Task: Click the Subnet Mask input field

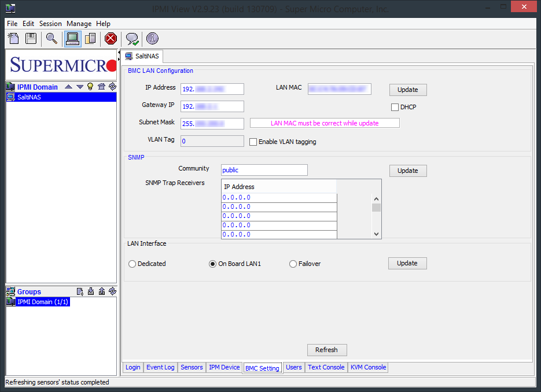Action: (212, 123)
